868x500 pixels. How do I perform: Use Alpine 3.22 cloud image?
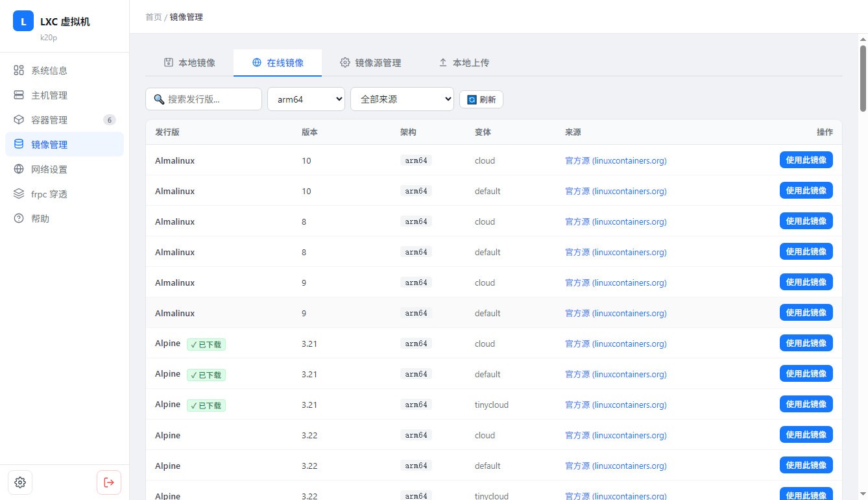[806, 434]
